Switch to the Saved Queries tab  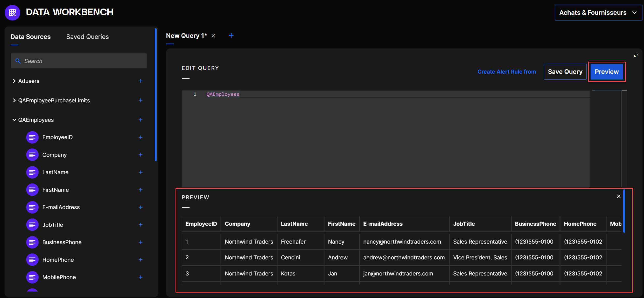point(87,37)
